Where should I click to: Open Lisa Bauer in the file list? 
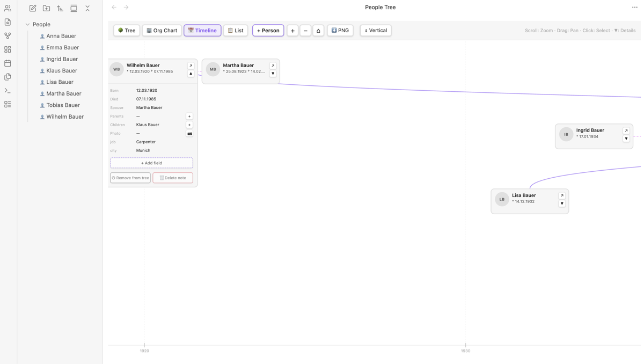[60, 82]
